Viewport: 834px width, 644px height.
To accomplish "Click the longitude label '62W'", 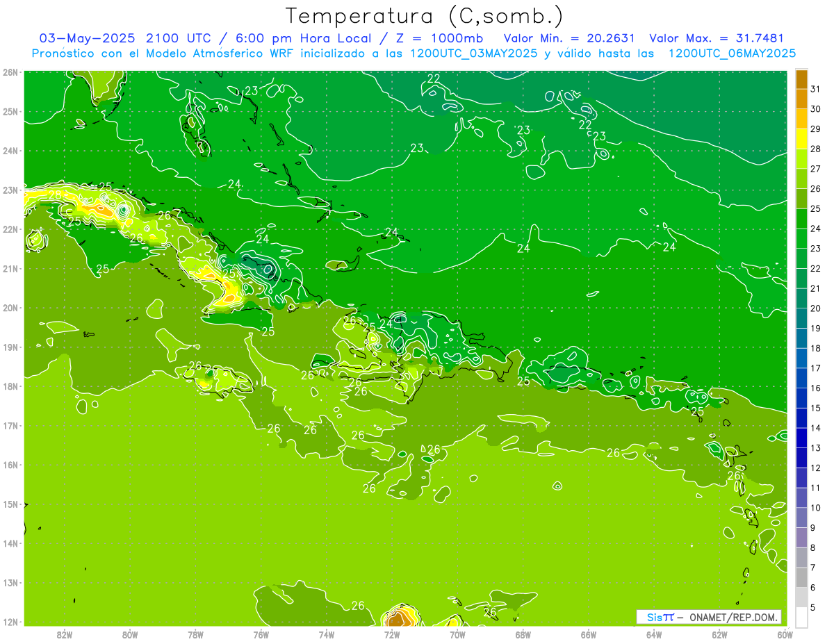I will 720,635.
